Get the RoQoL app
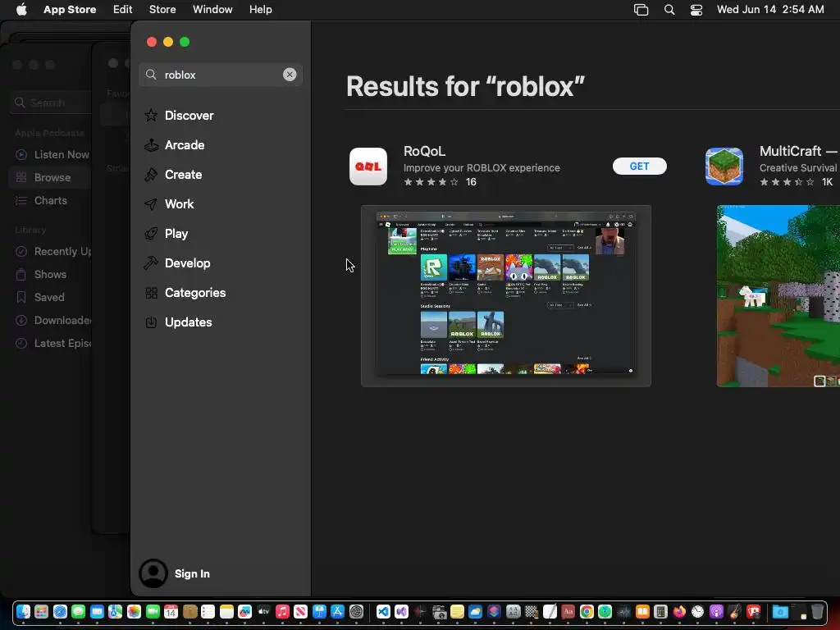Viewport: 840px width, 630px height. pos(639,166)
